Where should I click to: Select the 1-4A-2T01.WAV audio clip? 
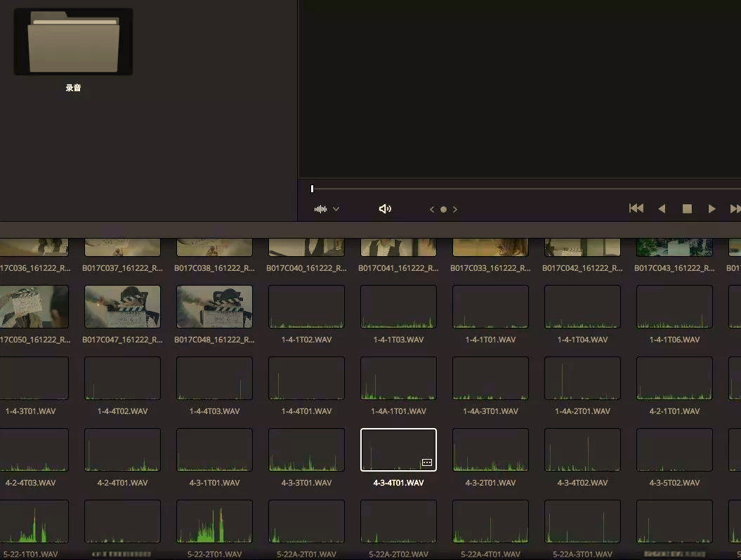(x=582, y=378)
